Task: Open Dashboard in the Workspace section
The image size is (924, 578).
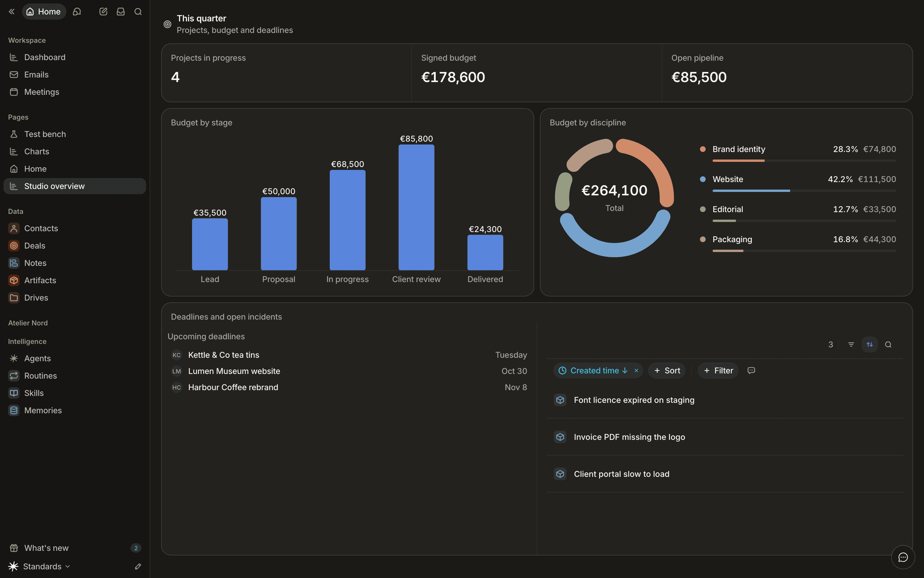Action: tap(75, 57)
